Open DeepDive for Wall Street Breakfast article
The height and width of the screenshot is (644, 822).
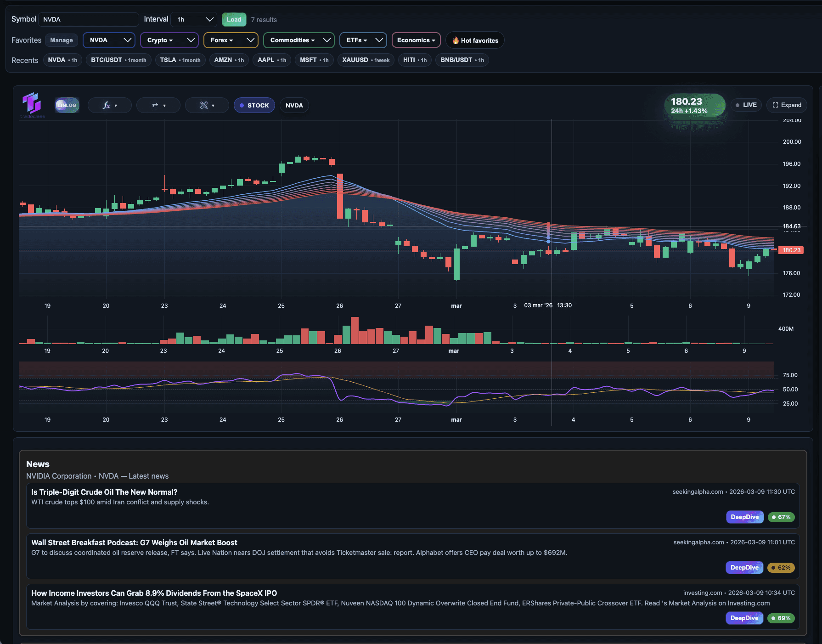tap(744, 567)
